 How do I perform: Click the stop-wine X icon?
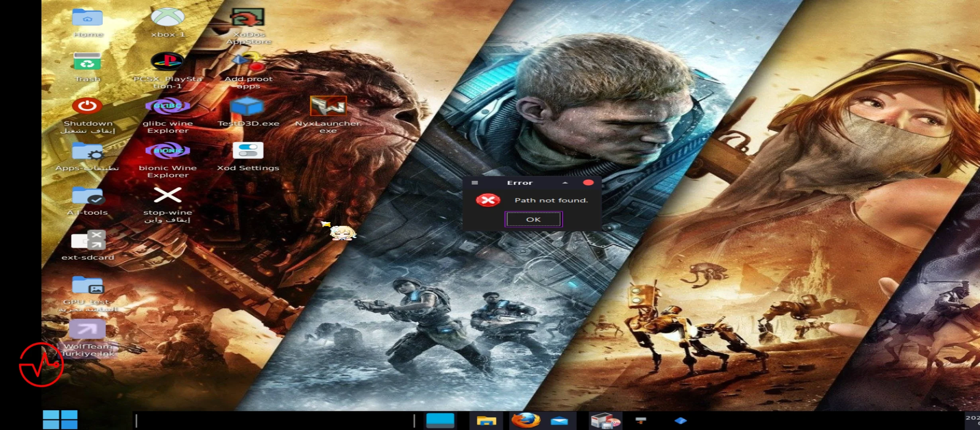168,195
